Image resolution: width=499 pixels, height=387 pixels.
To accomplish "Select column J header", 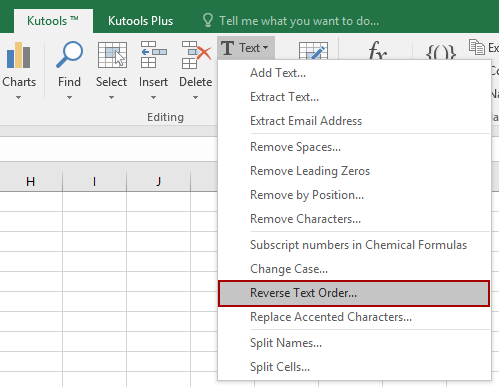I will point(158,182).
